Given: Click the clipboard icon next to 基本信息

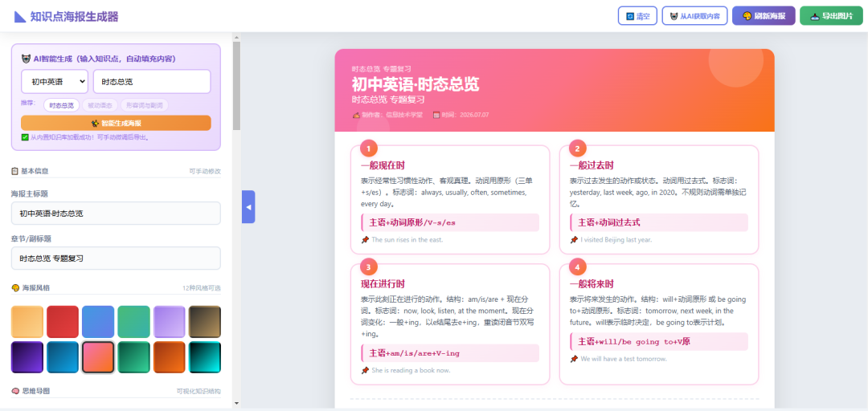Looking at the screenshot, I should [15, 171].
